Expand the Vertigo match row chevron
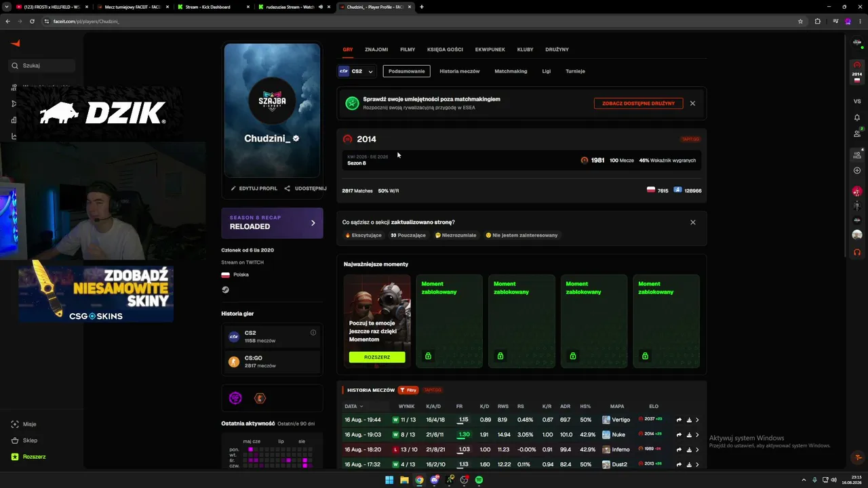The image size is (868, 488). coord(697,420)
